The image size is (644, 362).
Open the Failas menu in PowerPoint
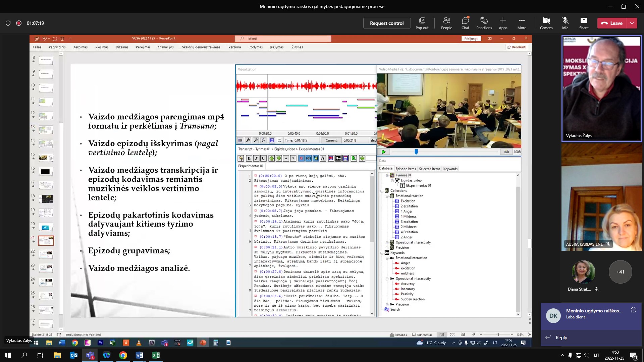37,47
